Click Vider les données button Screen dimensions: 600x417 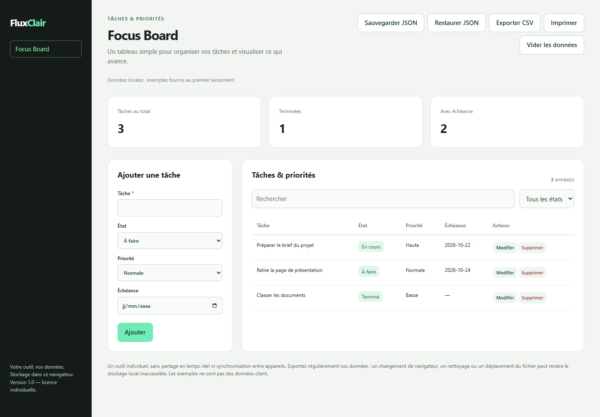552,45
